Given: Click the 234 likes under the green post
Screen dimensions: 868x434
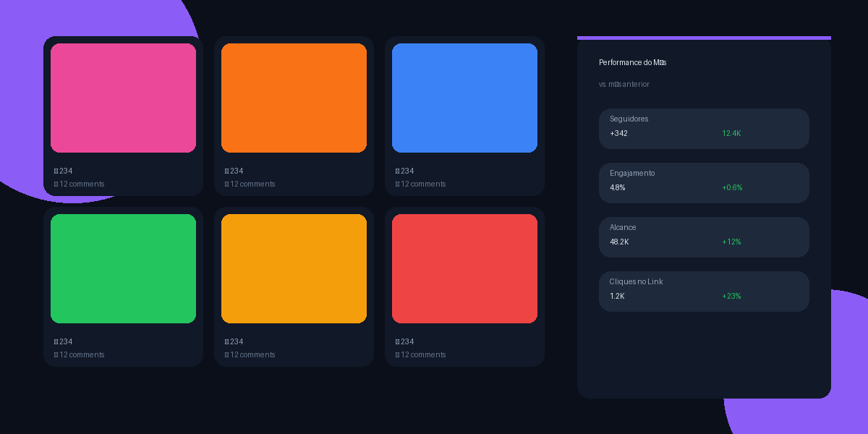Looking at the screenshot, I should coord(64,341).
